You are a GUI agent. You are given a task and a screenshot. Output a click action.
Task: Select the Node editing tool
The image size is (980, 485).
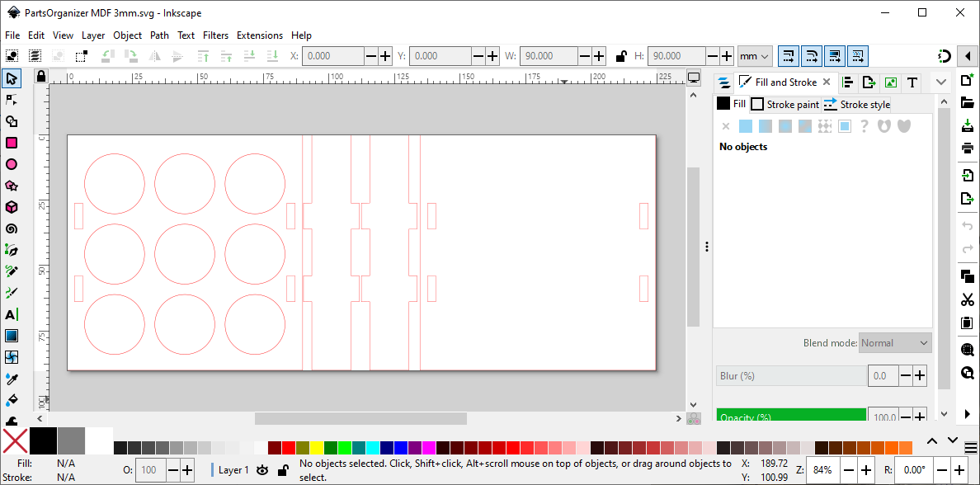(12, 100)
